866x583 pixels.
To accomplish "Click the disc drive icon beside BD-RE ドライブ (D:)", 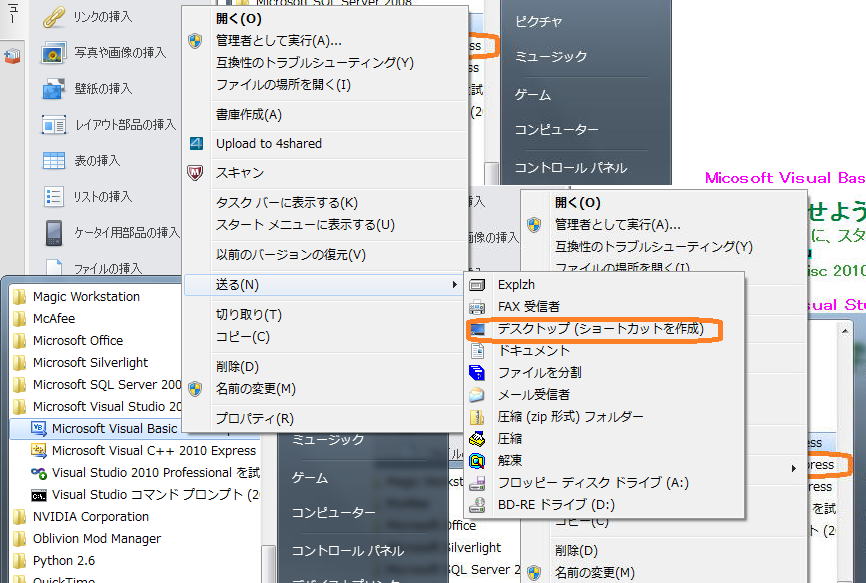I will 477,505.
